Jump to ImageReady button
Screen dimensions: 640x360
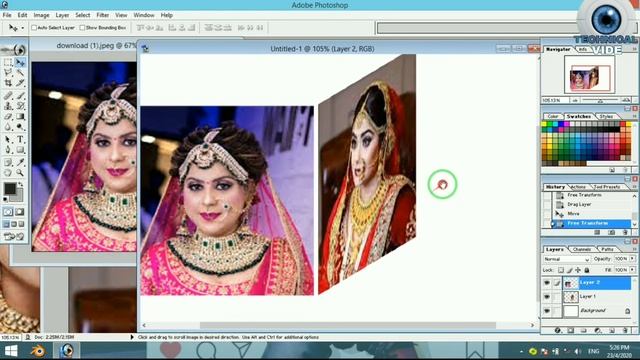[x=13, y=236]
